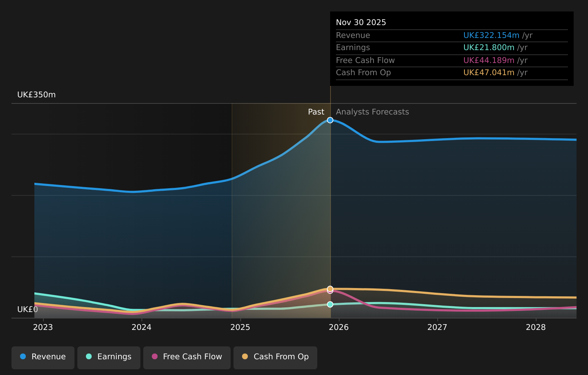
Task: Toggle the Revenue series visibility
Action: click(43, 357)
